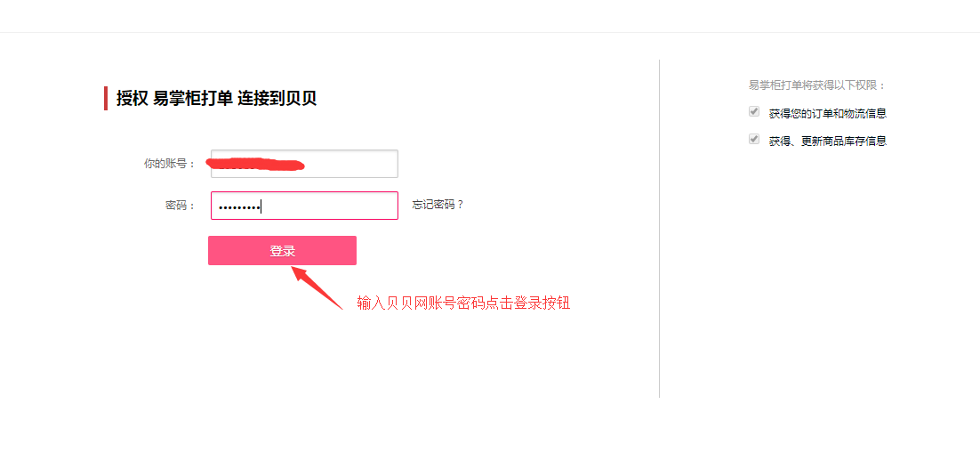The image size is (980, 461).
Task: Click the 密码： field label
Action: tap(181, 206)
